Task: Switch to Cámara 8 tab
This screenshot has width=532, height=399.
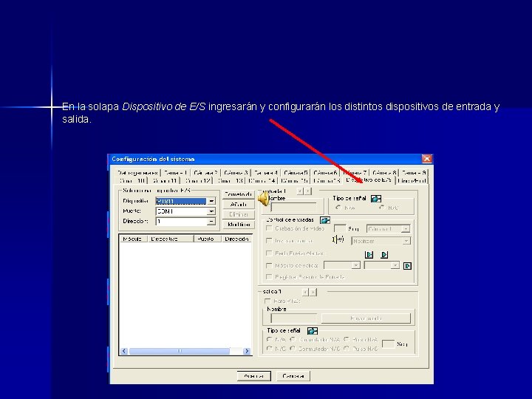Action: (384, 173)
